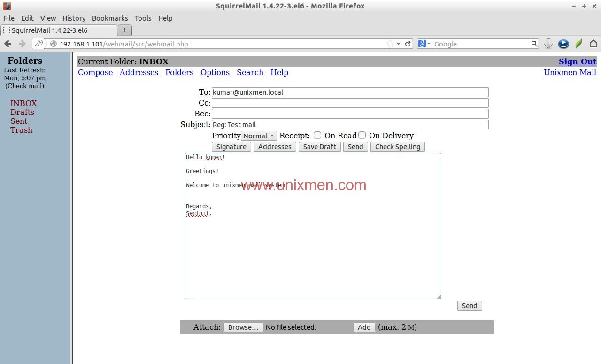Screen dimensions: 601x364
Task: Open the Bookmarks menu
Action: tap(110, 18)
